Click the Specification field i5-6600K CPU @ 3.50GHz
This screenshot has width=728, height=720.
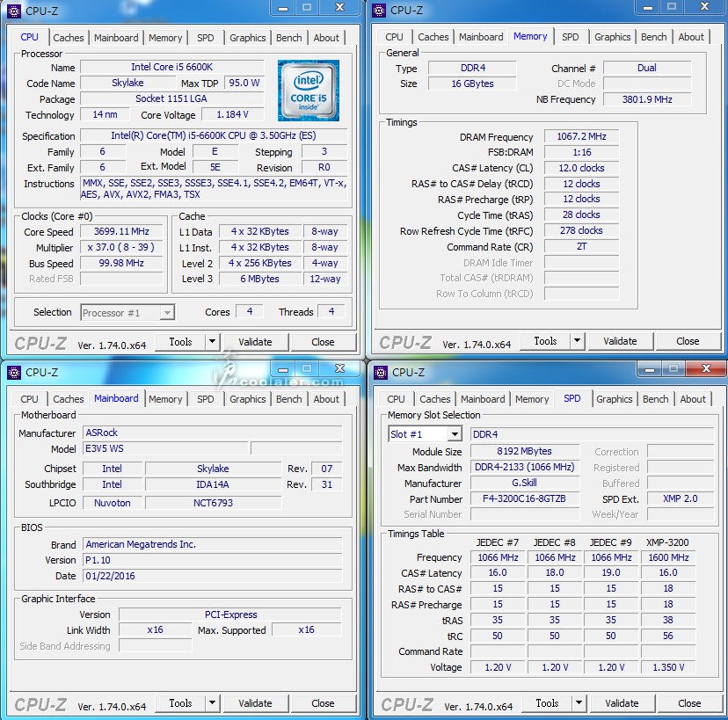pyautogui.click(x=213, y=135)
